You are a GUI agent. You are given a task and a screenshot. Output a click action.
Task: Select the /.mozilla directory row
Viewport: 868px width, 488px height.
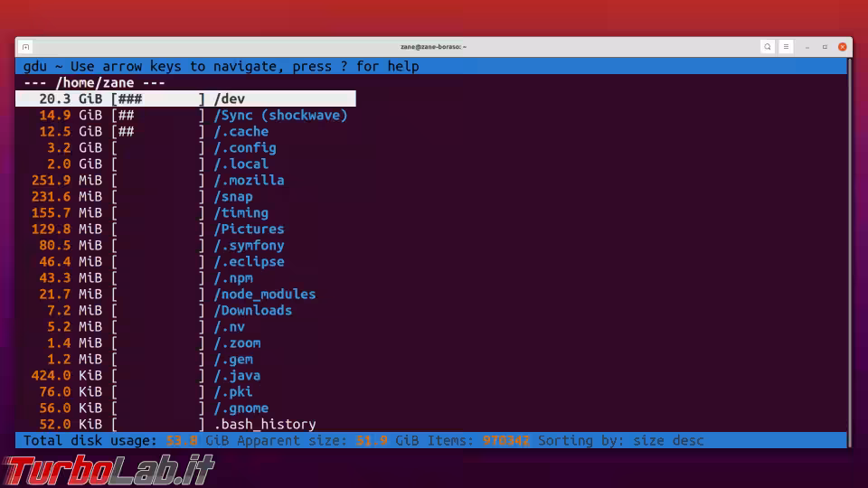[x=185, y=181]
